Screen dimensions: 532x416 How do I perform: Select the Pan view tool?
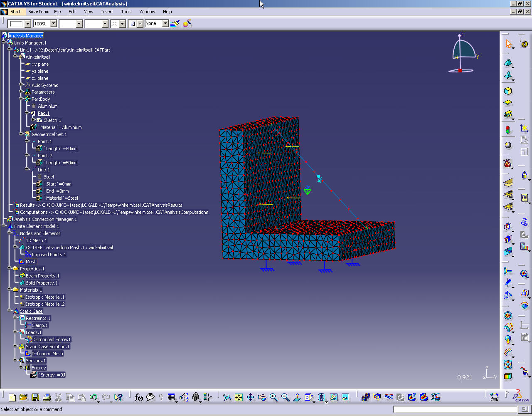[x=250, y=397]
